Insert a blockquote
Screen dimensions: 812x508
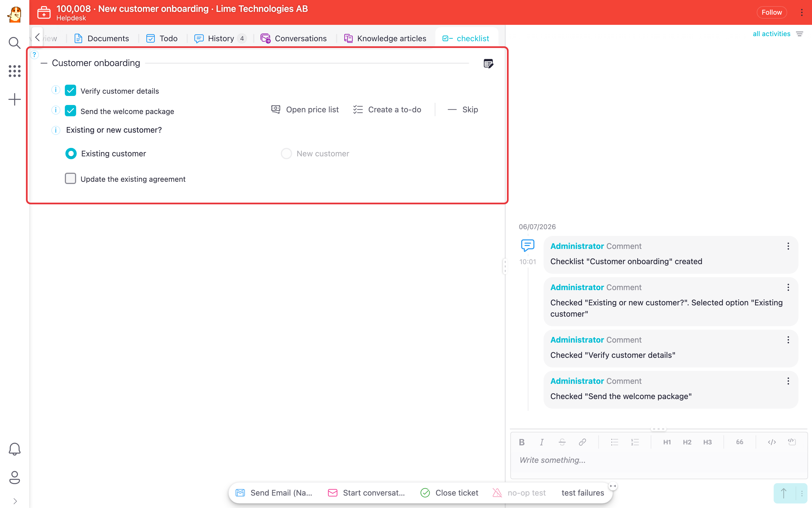click(x=740, y=442)
